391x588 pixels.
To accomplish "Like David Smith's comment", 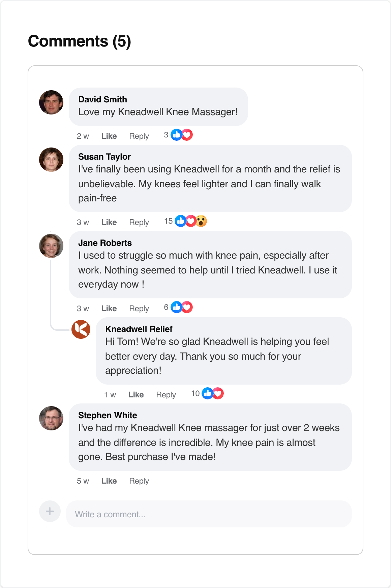I will 109,136.
